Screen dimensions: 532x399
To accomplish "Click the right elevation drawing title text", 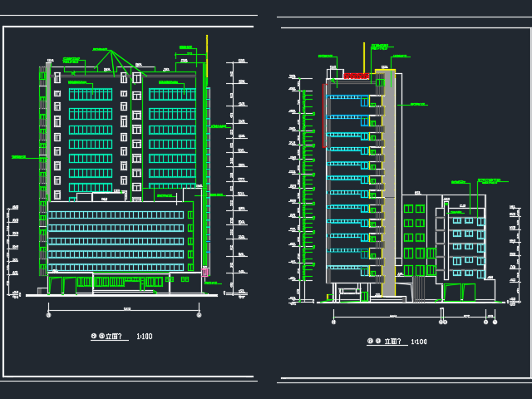I will pyautogui.click(x=384, y=342).
